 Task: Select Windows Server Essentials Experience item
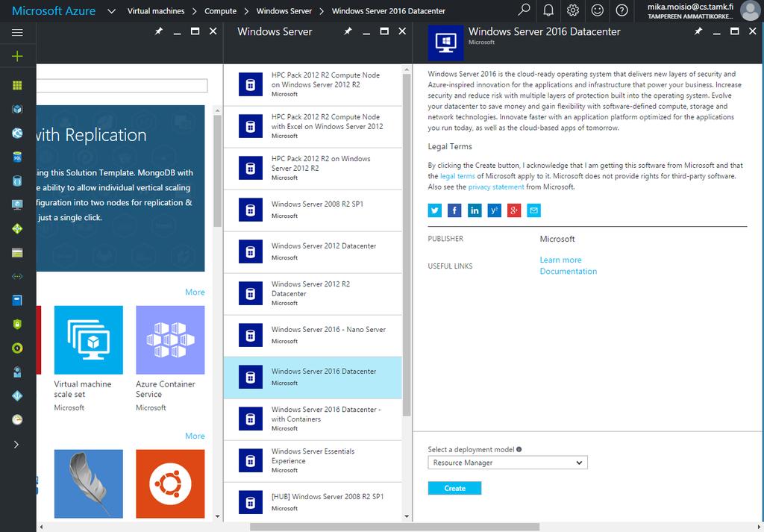[313, 461]
